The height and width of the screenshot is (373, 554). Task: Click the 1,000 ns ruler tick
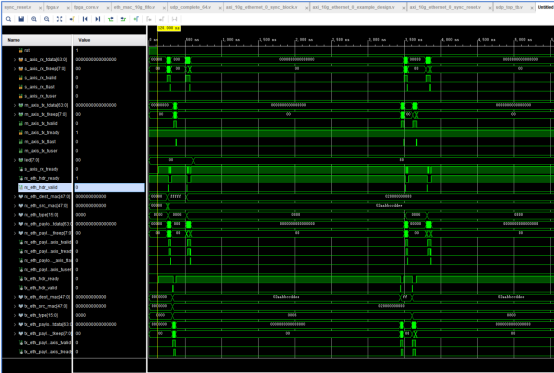point(230,40)
